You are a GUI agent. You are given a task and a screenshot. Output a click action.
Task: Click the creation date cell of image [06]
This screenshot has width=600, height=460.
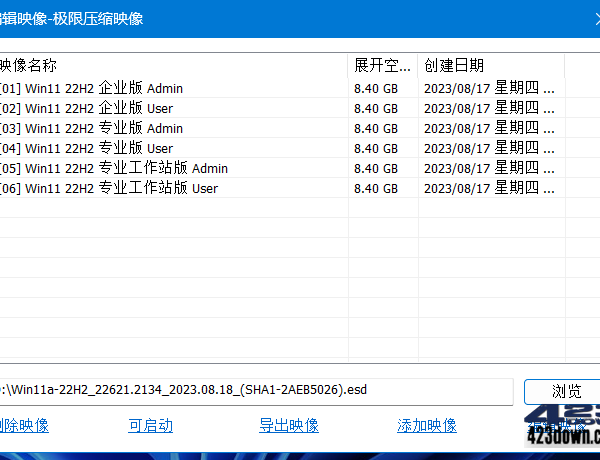pyautogui.click(x=489, y=188)
